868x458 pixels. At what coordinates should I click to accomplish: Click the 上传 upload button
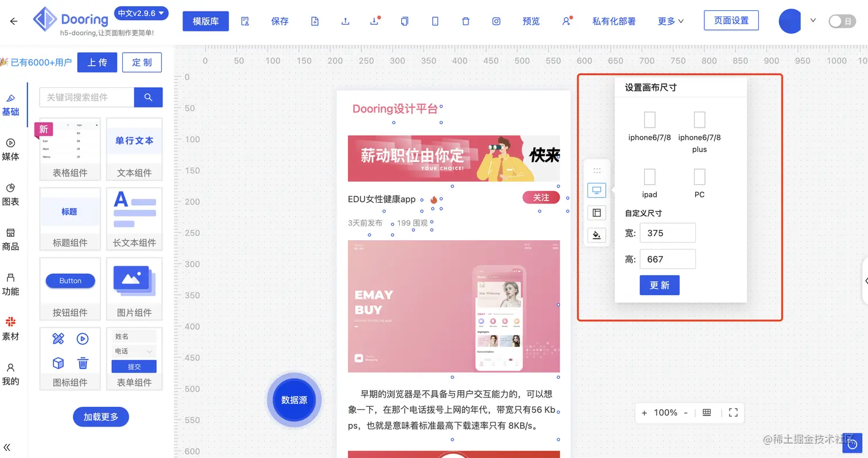click(x=97, y=62)
